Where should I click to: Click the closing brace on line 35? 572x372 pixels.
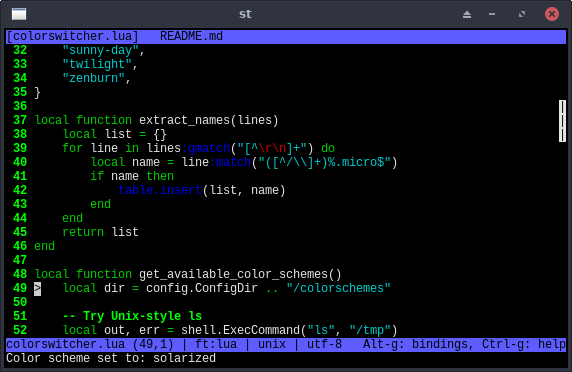tap(38, 92)
